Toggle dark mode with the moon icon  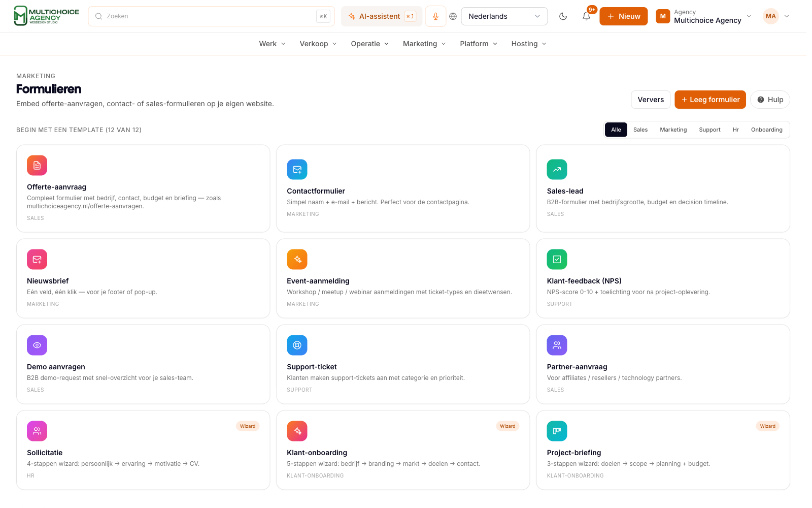point(563,16)
